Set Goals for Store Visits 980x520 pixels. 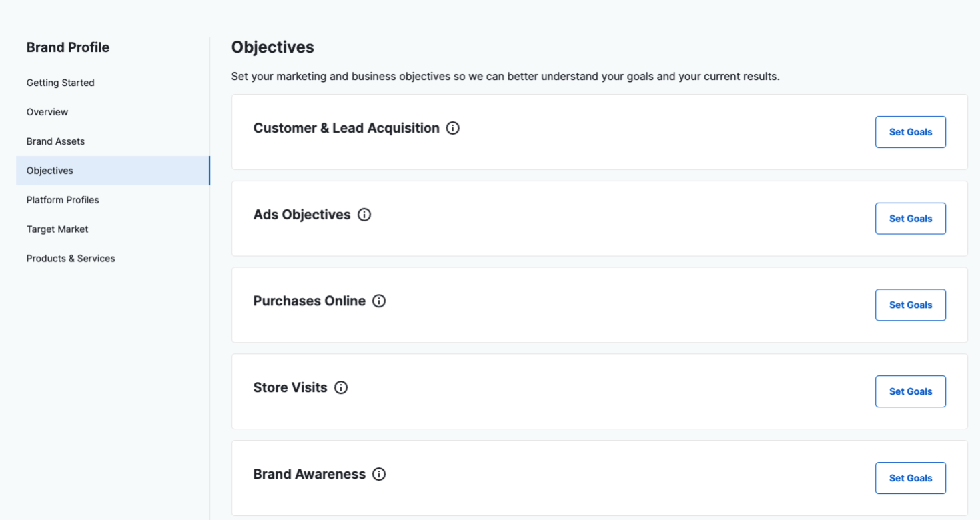[910, 391]
